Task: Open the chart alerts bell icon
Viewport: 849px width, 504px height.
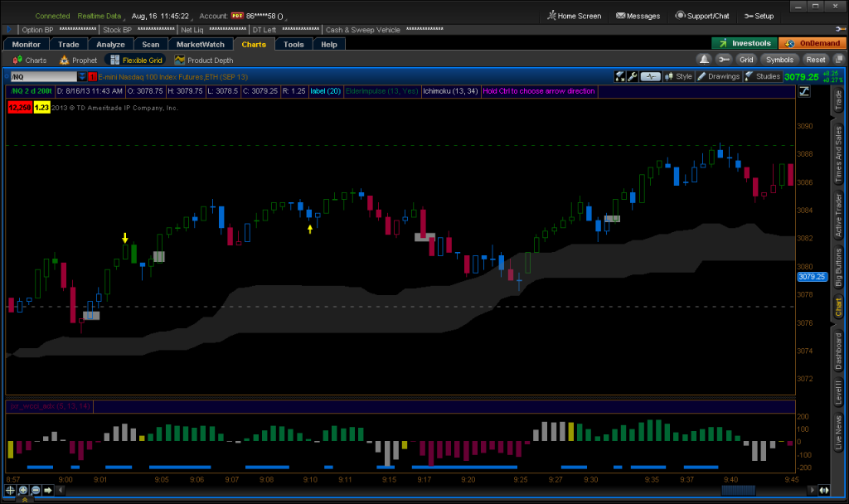Action: click(704, 60)
